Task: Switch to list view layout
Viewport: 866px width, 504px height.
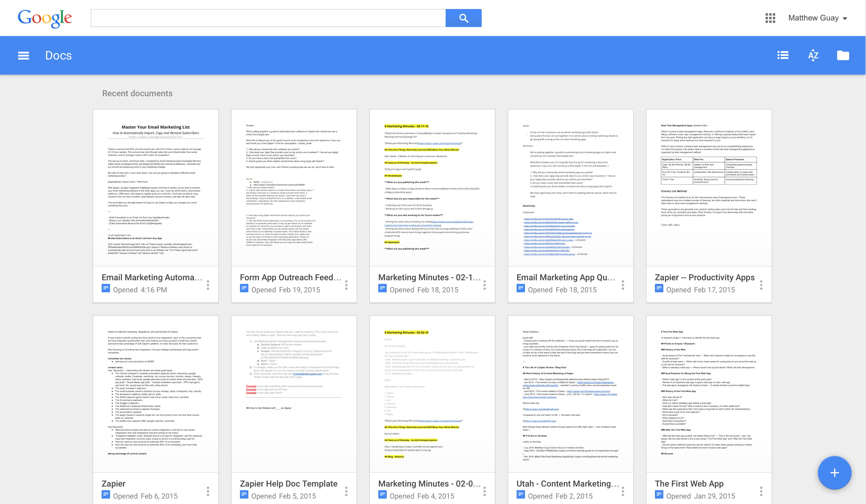Action: pos(783,55)
